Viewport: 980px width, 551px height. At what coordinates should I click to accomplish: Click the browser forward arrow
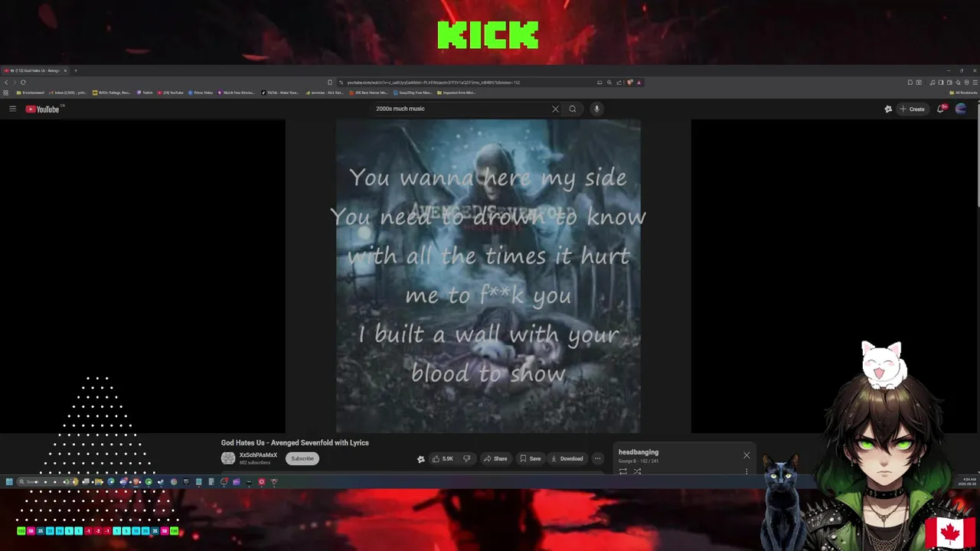coord(15,82)
